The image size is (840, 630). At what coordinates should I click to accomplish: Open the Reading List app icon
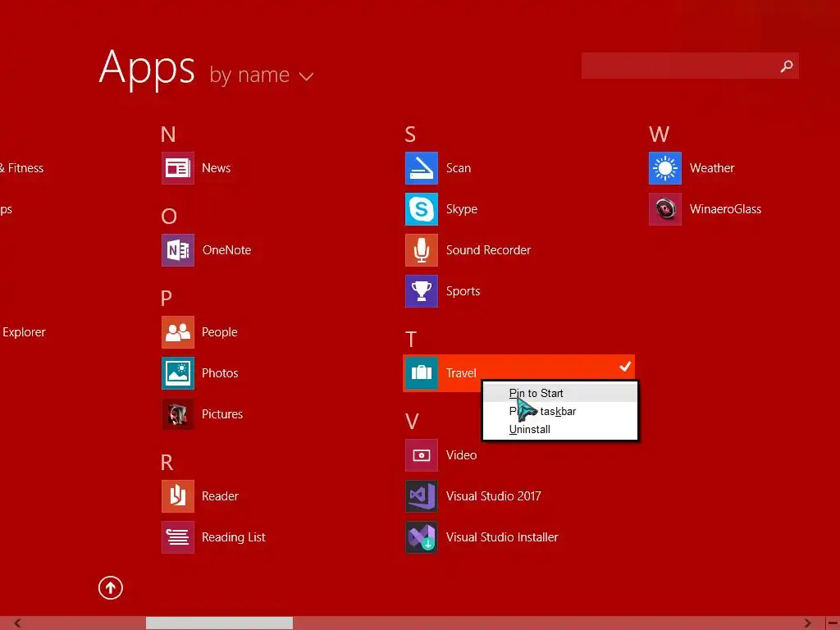(x=178, y=537)
